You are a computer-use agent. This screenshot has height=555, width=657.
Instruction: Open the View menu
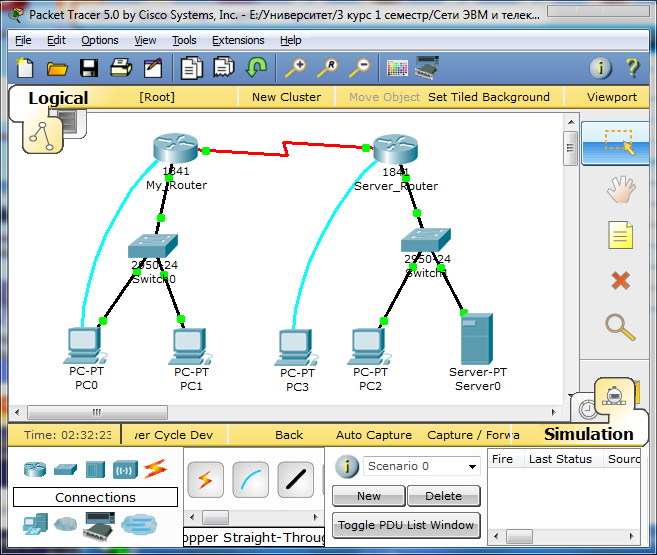pyautogui.click(x=145, y=40)
